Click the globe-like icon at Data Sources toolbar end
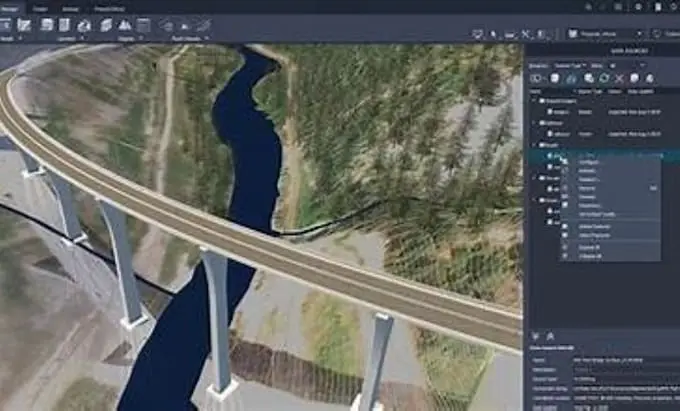 (x=650, y=78)
